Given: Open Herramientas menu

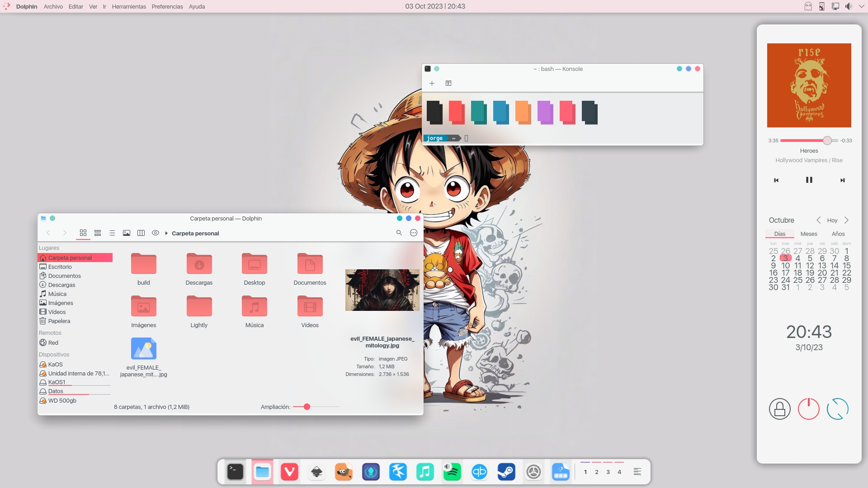Looking at the screenshot, I should (129, 6).
